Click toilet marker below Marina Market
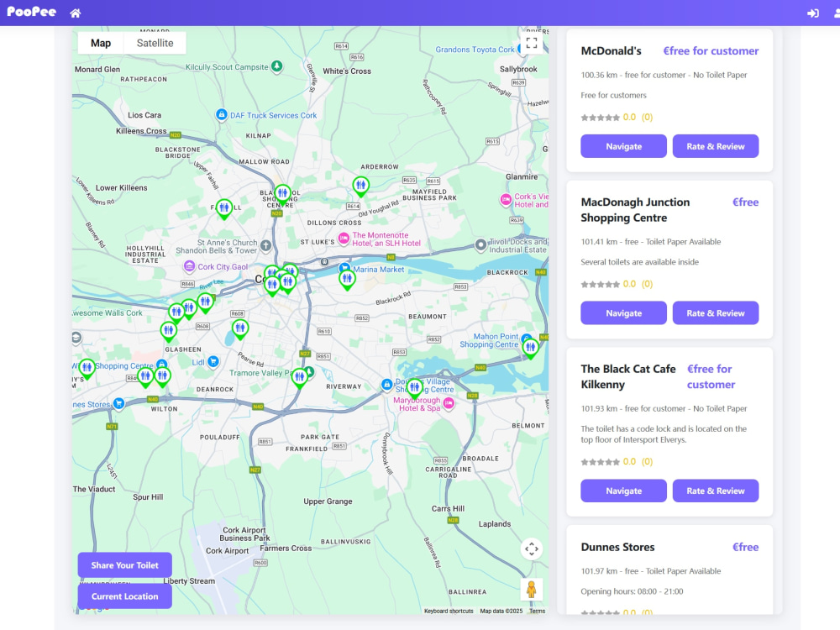The height and width of the screenshot is (630, 840). 347,280
